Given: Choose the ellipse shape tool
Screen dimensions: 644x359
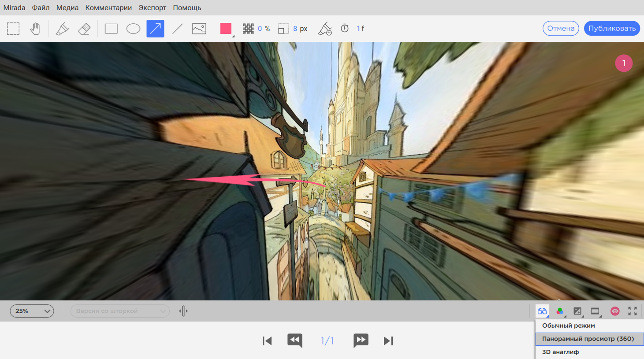Looking at the screenshot, I should pos(133,29).
